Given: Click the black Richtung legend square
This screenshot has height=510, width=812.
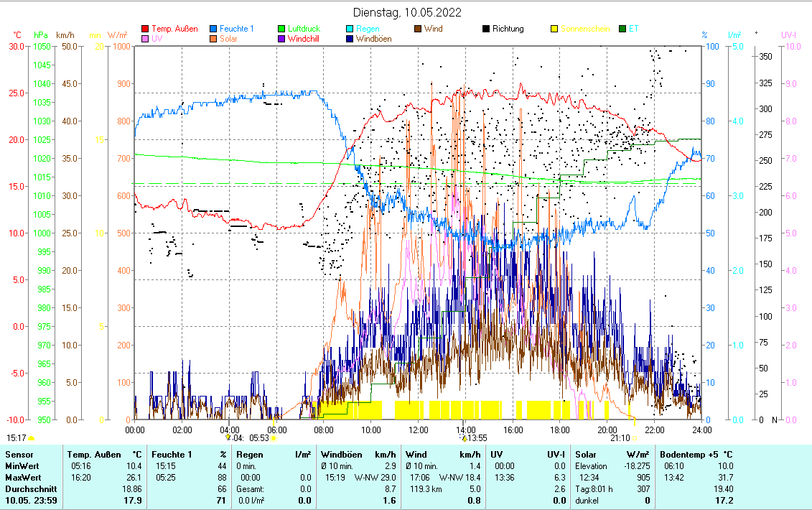Looking at the screenshot, I should click(486, 29).
